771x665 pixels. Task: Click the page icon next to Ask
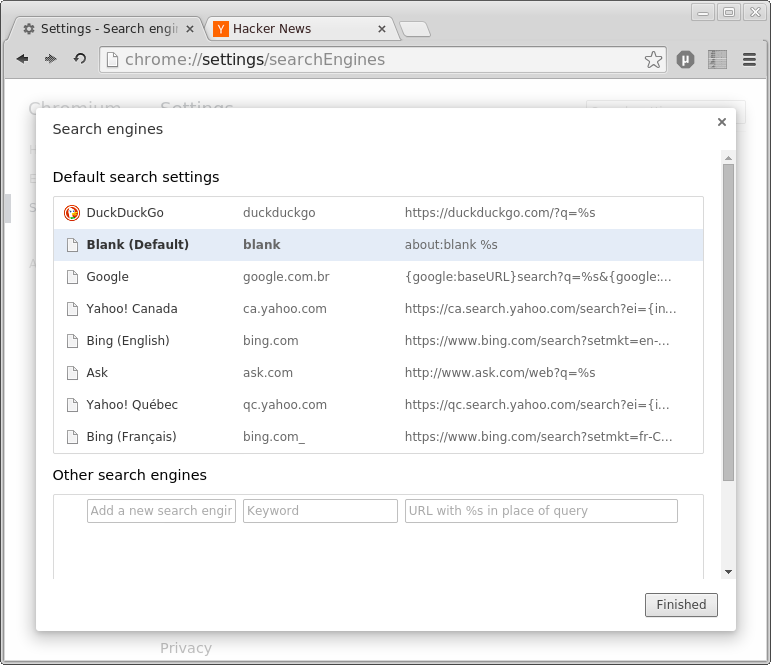(72, 373)
